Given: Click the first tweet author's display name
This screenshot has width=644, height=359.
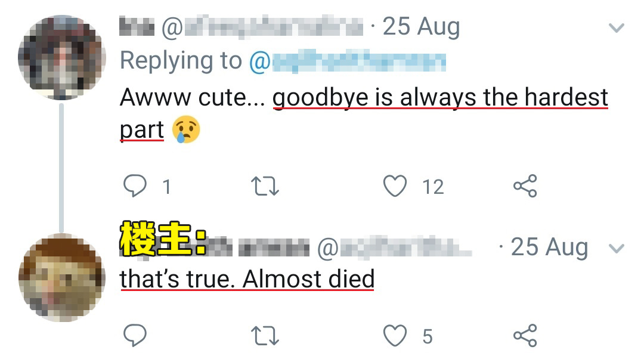Looking at the screenshot, I should pos(137,27).
